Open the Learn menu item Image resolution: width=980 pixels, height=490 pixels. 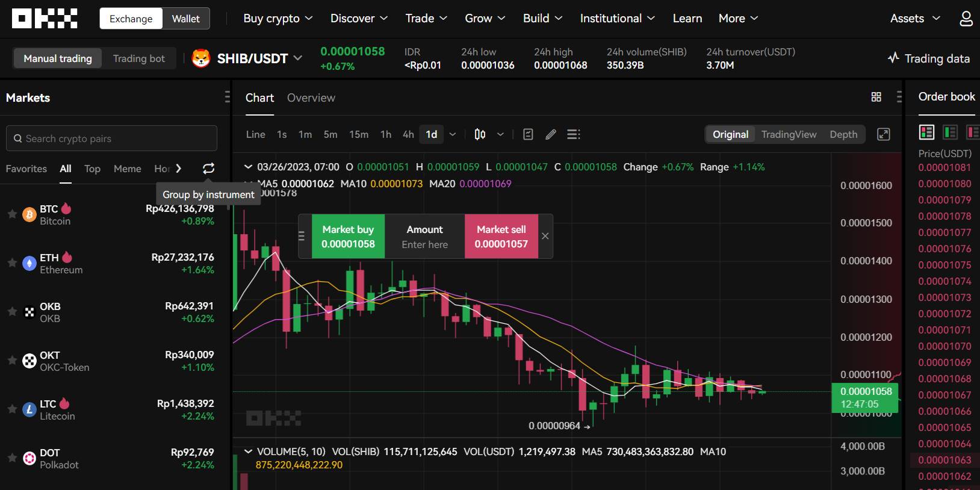(687, 19)
